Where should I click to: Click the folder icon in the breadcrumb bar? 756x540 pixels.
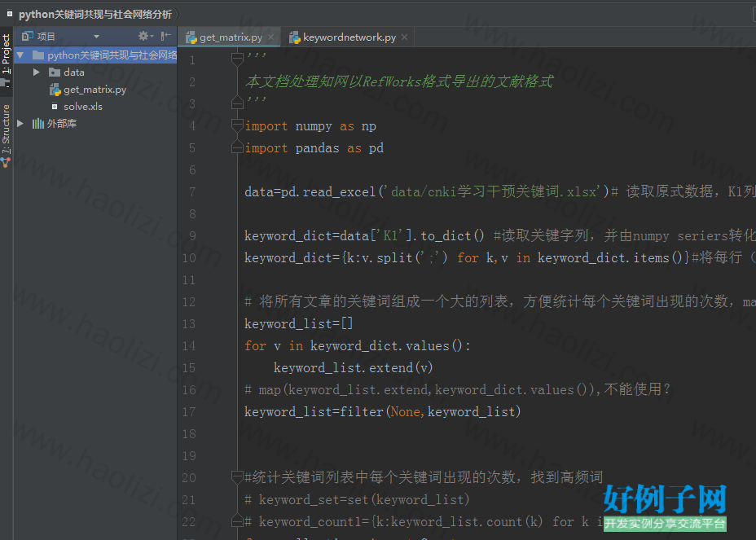click(x=10, y=14)
